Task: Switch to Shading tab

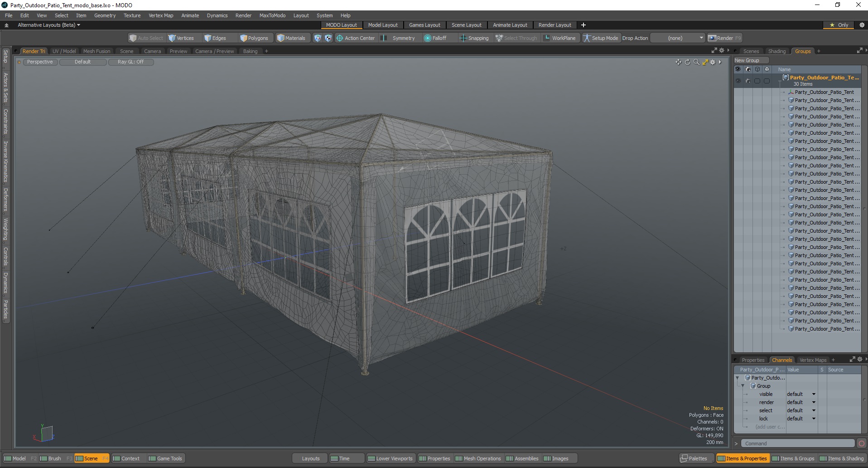Action: [x=777, y=51]
